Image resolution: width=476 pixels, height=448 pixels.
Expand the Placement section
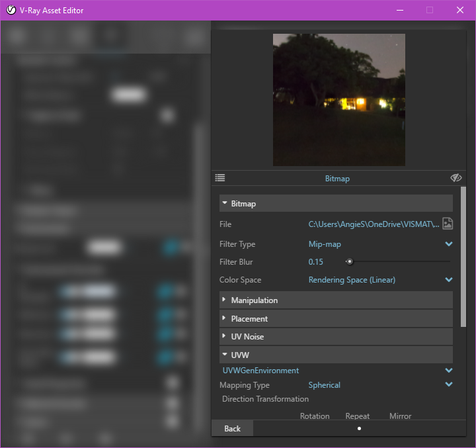pyautogui.click(x=336, y=318)
